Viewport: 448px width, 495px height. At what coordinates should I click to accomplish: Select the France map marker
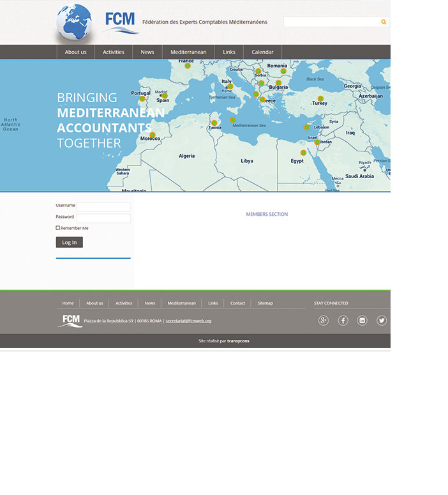click(188, 66)
